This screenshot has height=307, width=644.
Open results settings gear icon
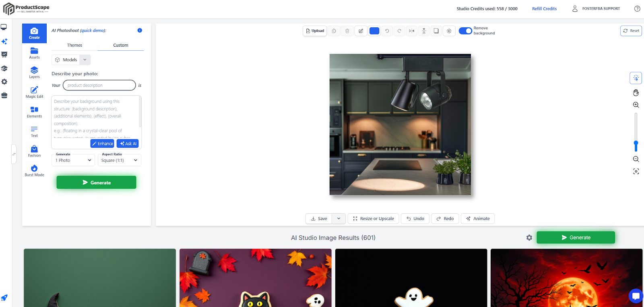(529, 238)
